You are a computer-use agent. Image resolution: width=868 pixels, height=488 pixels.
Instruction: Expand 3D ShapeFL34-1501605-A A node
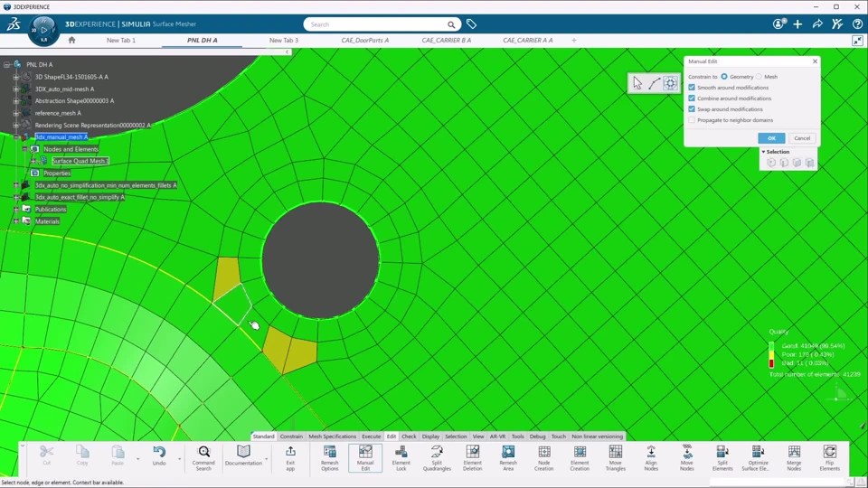(16, 77)
